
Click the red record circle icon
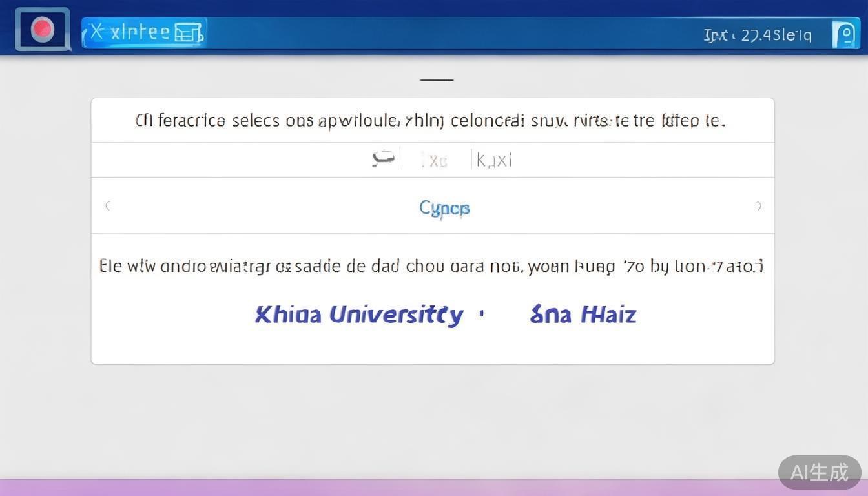(x=42, y=29)
